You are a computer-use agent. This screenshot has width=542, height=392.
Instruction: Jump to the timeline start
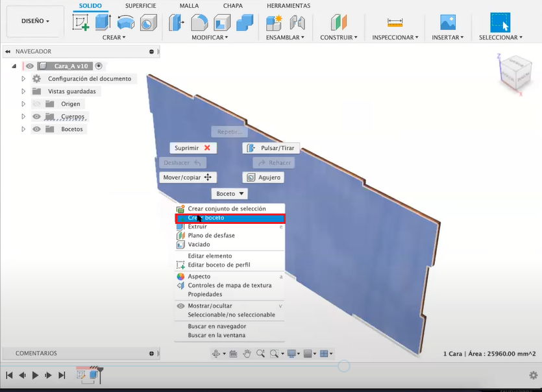[x=9, y=375]
